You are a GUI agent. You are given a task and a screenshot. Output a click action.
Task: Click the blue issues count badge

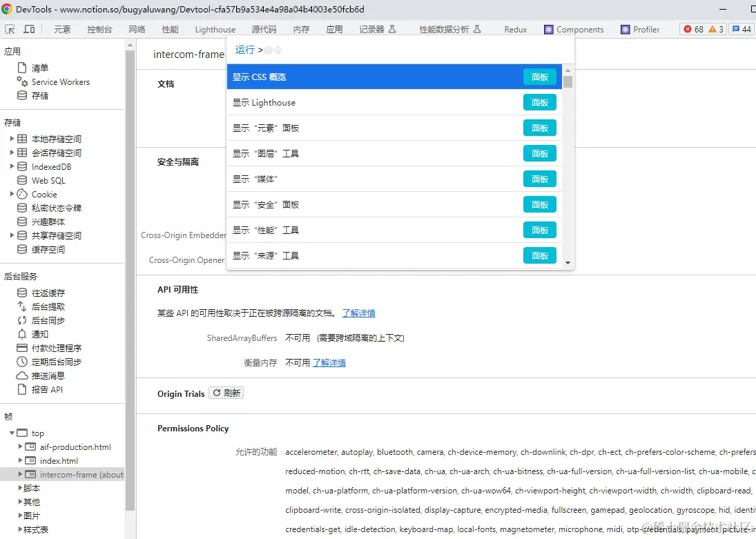(742, 30)
